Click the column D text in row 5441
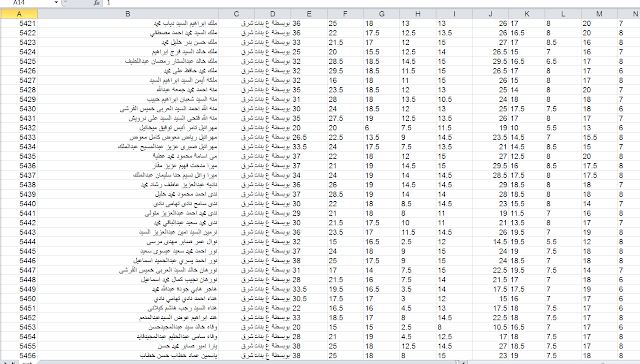 [x=273, y=213]
